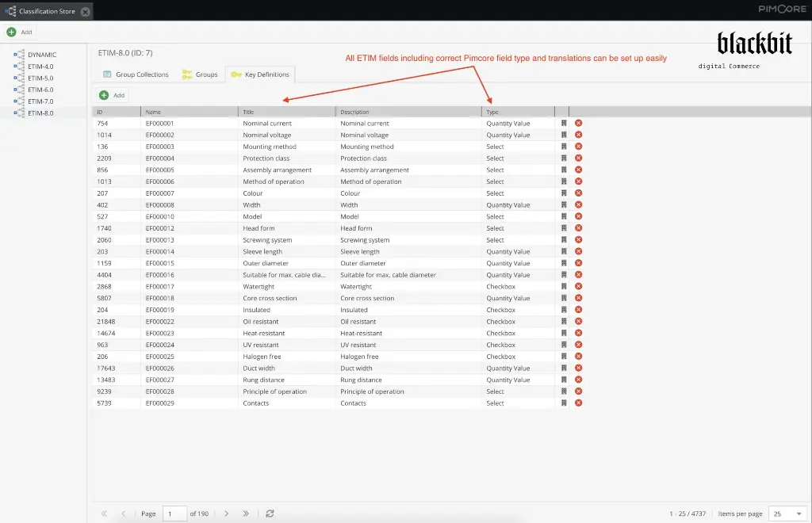This screenshot has width=812, height=523.
Task: Select the ETIM-4.0 store
Action: pos(40,67)
